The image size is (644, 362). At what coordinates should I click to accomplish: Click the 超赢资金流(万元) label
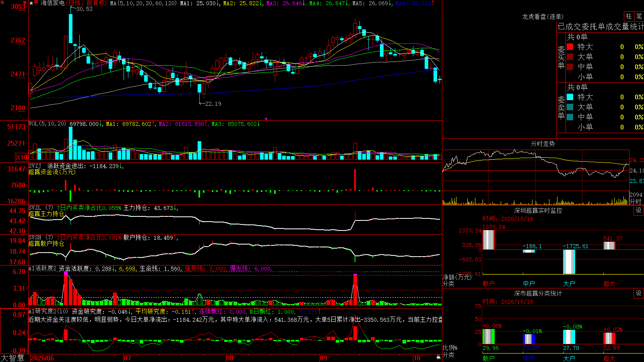pyautogui.click(x=52, y=172)
